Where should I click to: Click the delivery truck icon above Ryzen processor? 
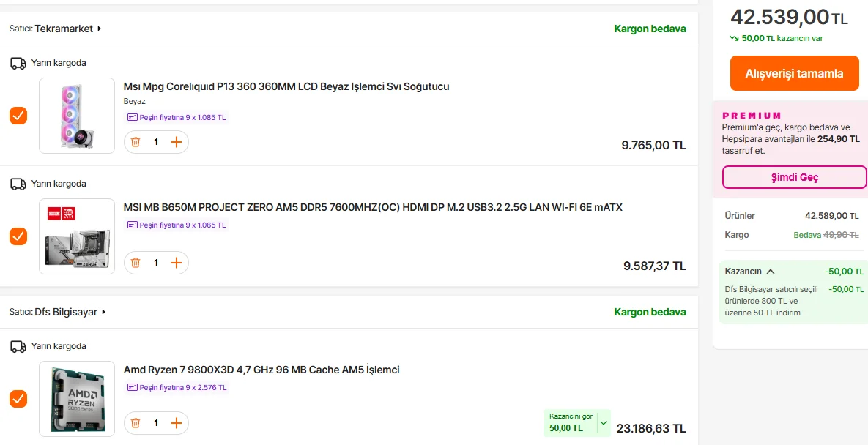coord(18,346)
